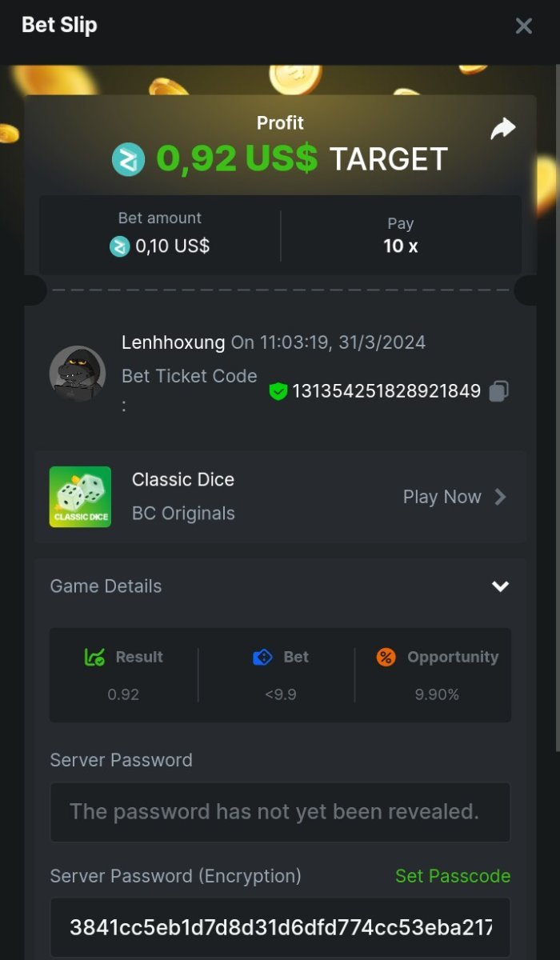Click the profit currency coin icon
The height and width of the screenshot is (960, 560).
click(x=128, y=159)
